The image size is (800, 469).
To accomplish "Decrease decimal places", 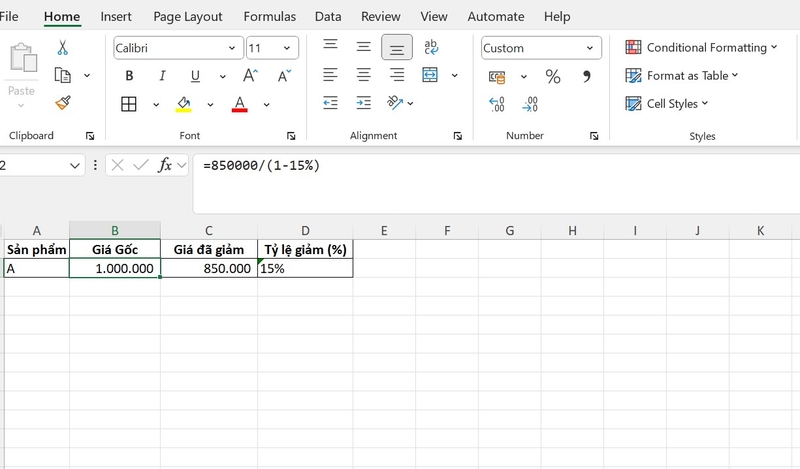I will click(x=530, y=104).
